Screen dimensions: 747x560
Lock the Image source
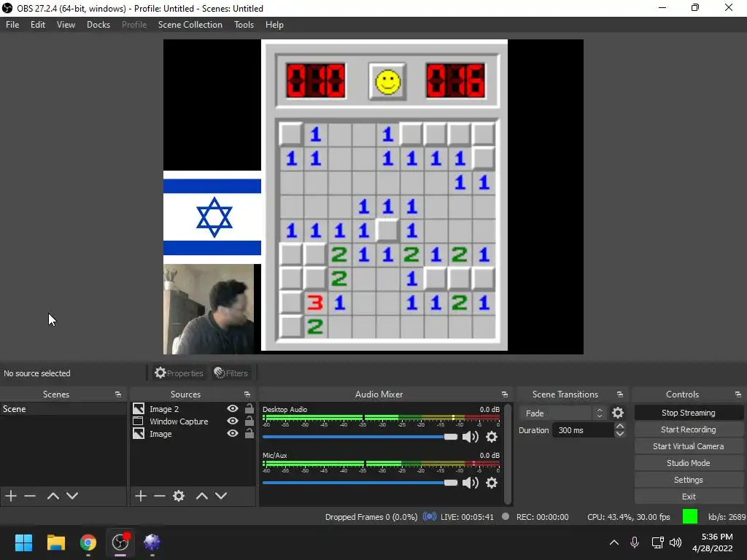(249, 433)
